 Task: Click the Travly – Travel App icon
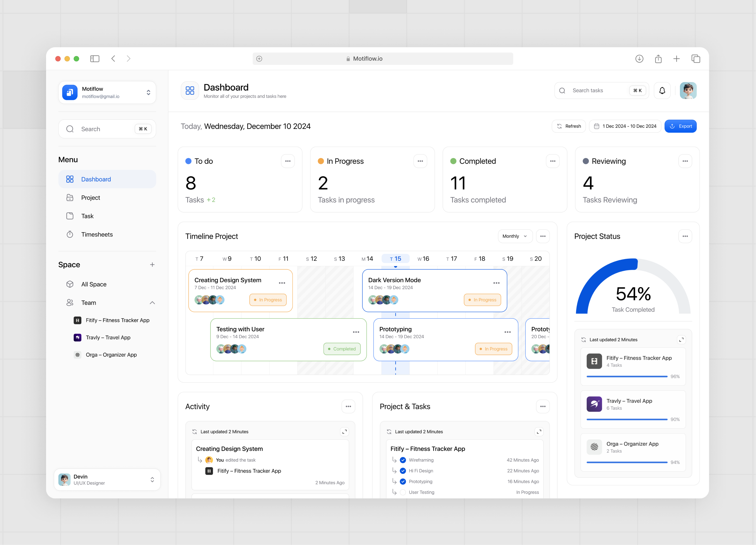click(x=77, y=338)
